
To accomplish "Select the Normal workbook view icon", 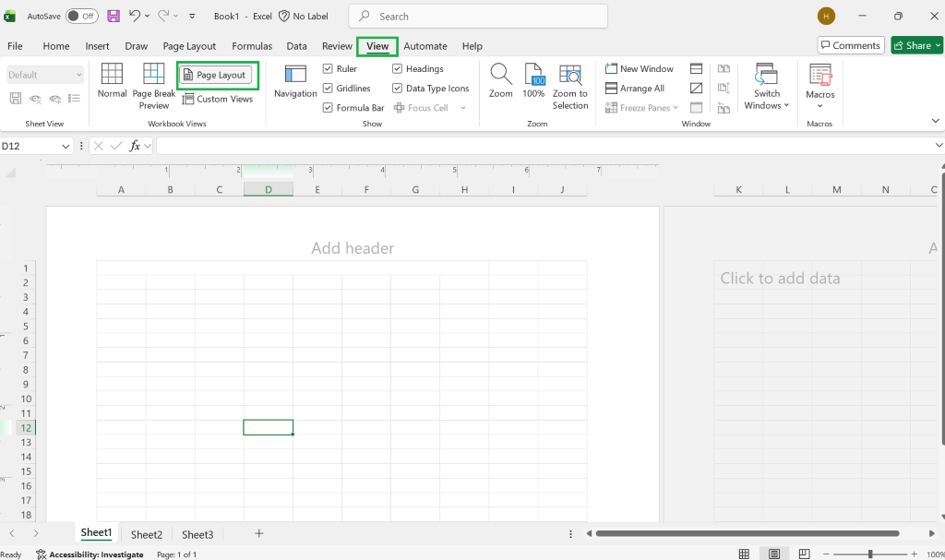I will click(112, 74).
